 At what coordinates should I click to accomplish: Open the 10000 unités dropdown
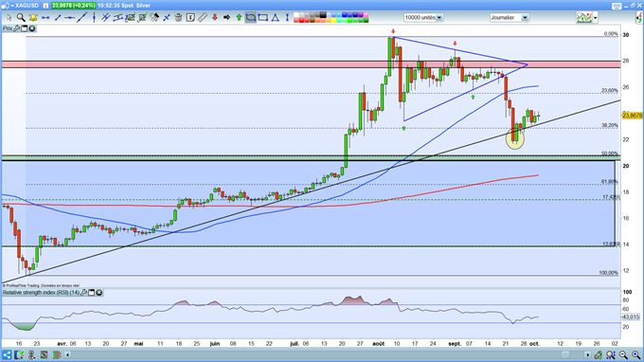click(x=439, y=18)
